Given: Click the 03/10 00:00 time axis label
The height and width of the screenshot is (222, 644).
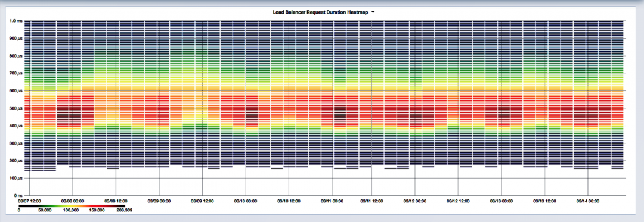Looking at the screenshot, I should pyautogui.click(x=246, y=201).
